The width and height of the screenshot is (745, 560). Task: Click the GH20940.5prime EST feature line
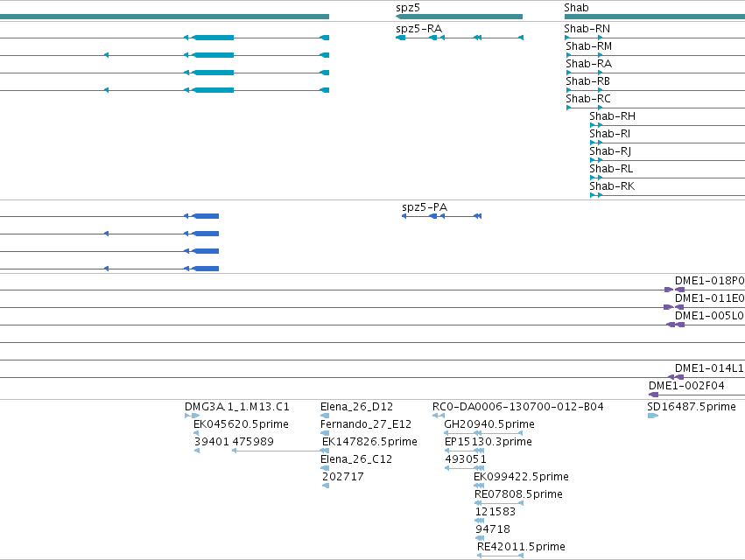tap(483, 433)
